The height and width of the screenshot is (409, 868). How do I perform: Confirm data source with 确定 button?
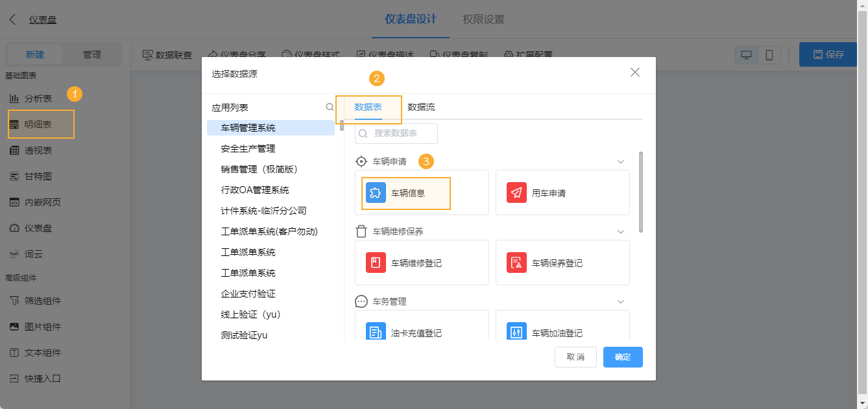[x=621, y=356]
